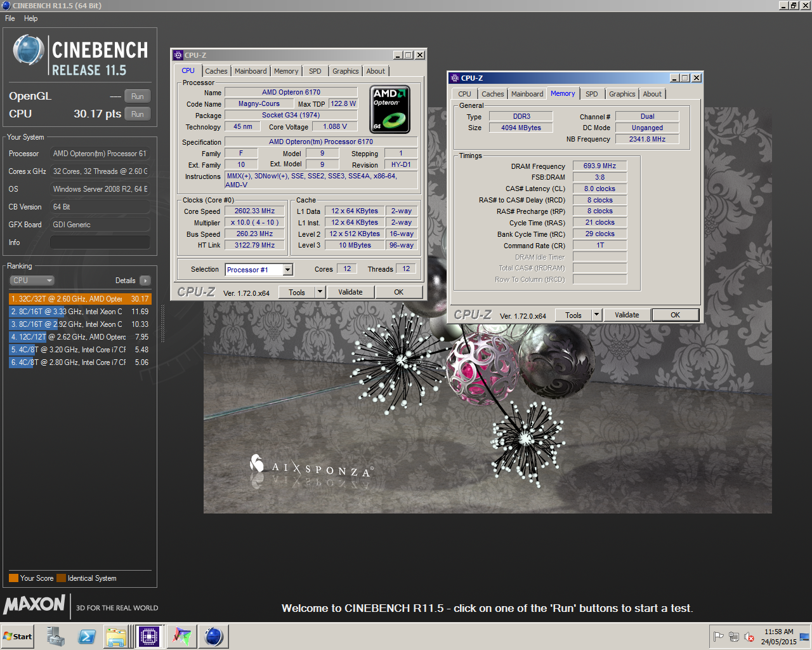Click the Info input field
This screenshot has height=650, width=812.
click(100, 242)
